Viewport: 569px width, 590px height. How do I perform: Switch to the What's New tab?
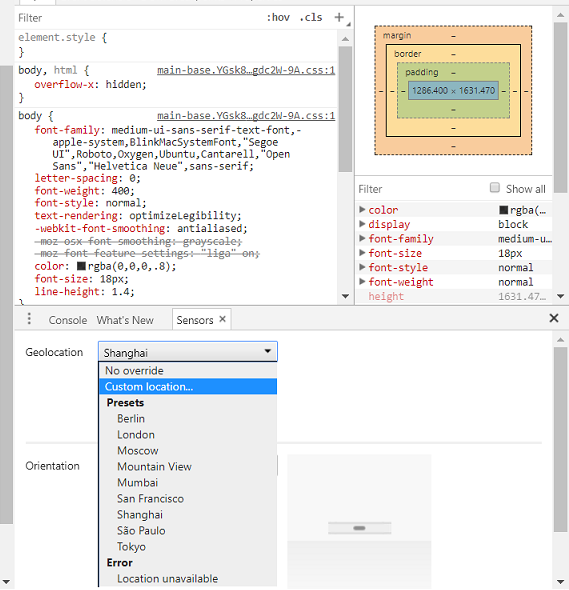click(x=125, y=320)
